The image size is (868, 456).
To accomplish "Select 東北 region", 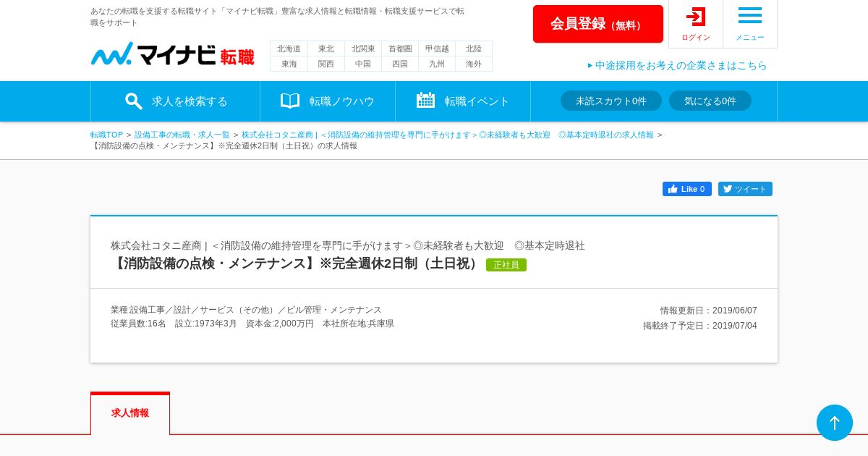I will coord(326,48).
